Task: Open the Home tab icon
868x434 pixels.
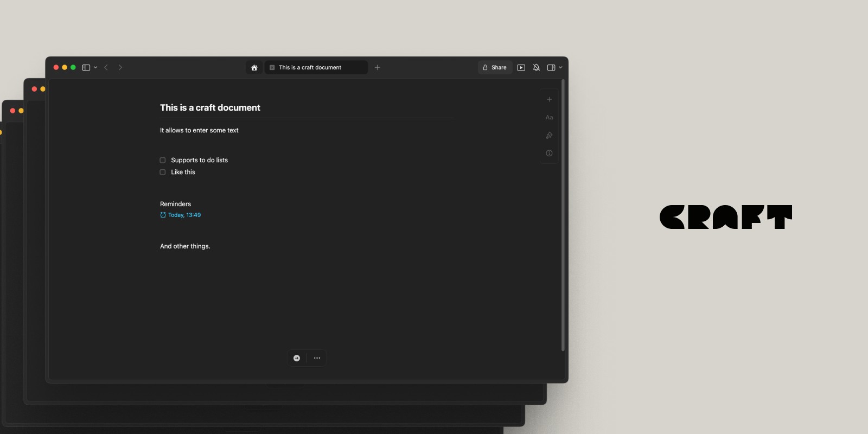Action: (254, 67)
